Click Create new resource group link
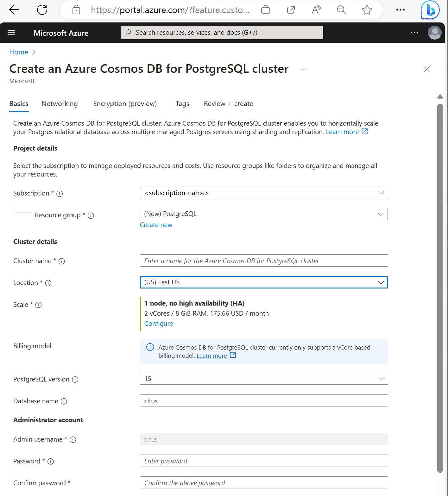 (x=156, y=225)
